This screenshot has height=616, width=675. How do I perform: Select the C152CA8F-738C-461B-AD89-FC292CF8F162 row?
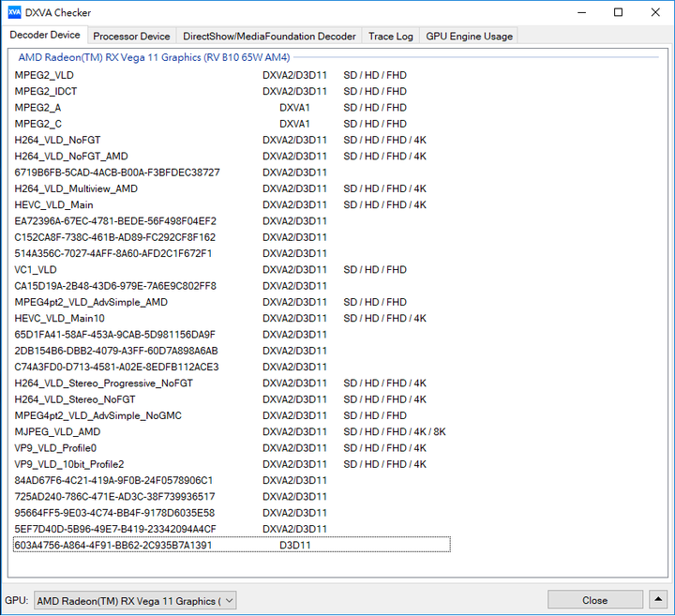tap(232, 237)
